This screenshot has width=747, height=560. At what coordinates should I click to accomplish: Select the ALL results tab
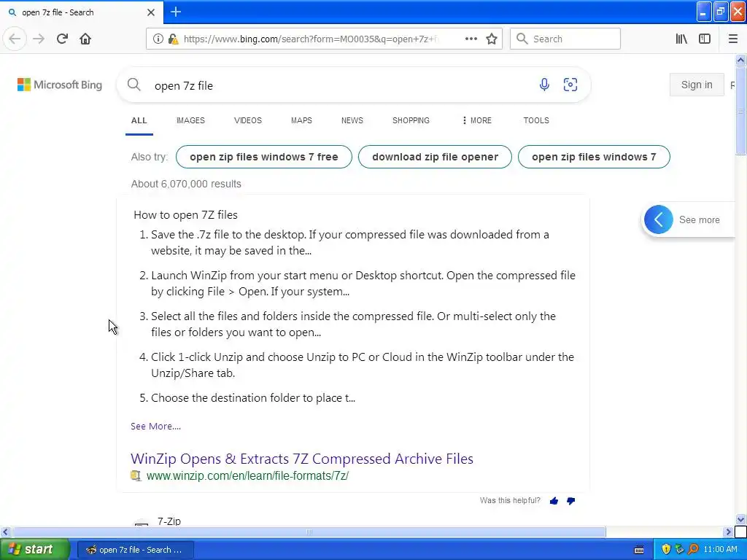click(139, 120)
